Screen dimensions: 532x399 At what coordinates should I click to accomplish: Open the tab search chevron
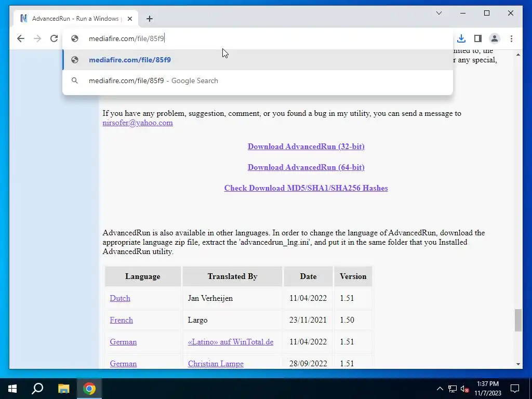click(438, 13)
